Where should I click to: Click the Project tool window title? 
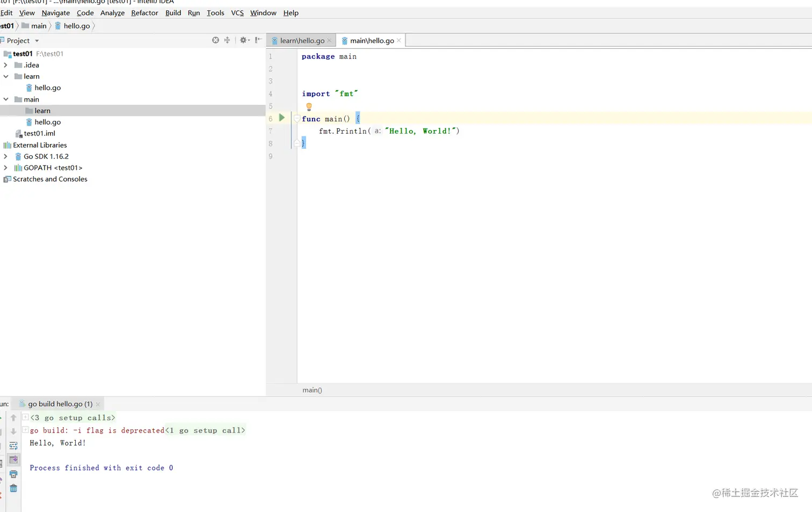coord(18,41)
